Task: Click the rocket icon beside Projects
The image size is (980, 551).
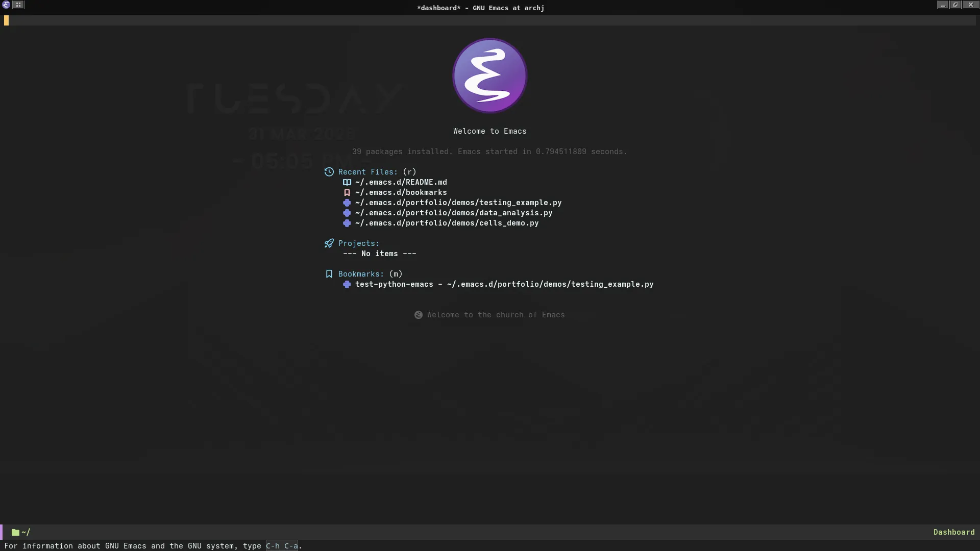Action: click(329, 243)
